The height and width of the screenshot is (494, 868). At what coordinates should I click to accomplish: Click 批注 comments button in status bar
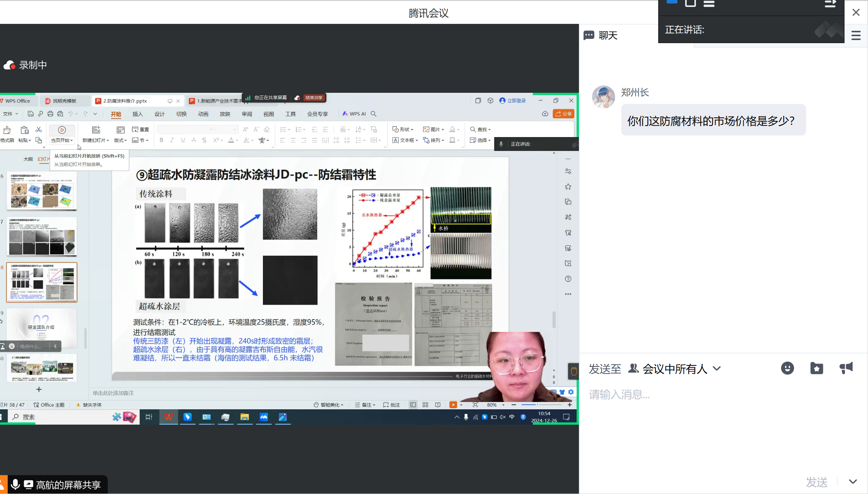391,405
